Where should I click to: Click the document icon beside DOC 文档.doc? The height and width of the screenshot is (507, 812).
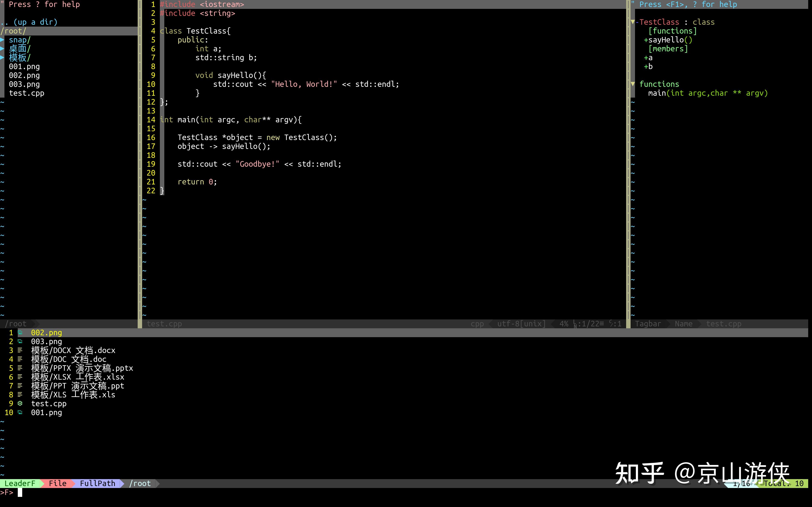21,359
